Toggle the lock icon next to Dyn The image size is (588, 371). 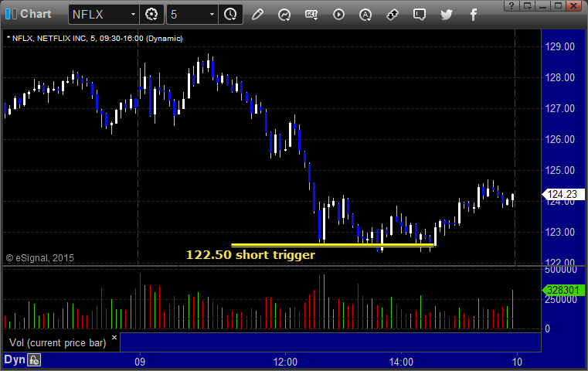tap(34, 360)
